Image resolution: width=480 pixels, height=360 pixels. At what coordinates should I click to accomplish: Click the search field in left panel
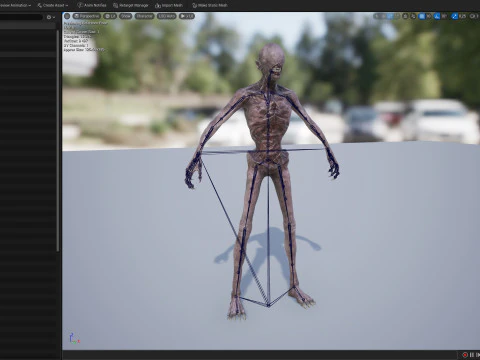21,17
